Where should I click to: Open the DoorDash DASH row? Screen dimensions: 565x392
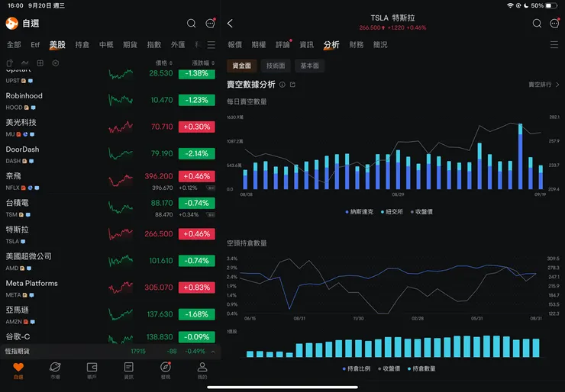pos(110,154)
